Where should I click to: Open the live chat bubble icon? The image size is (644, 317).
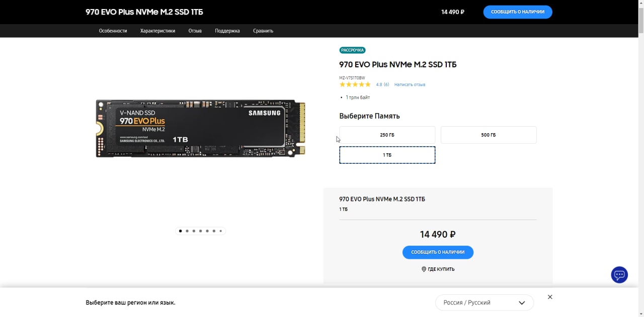tap(619, 275)
